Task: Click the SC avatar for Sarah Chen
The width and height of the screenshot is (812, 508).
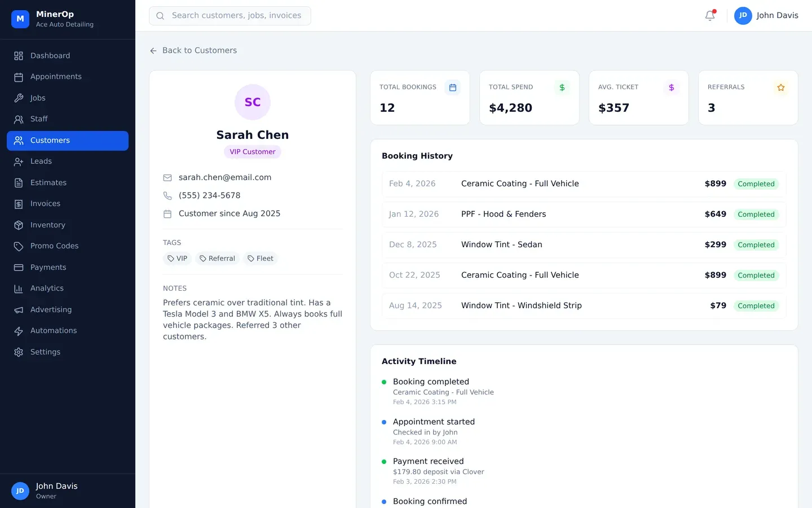Action: tap(252, 102)
